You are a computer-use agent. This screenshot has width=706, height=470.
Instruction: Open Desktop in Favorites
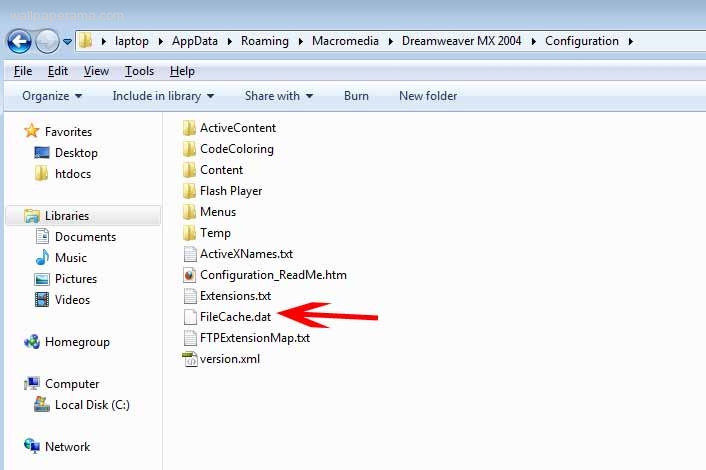coord(76,153)
